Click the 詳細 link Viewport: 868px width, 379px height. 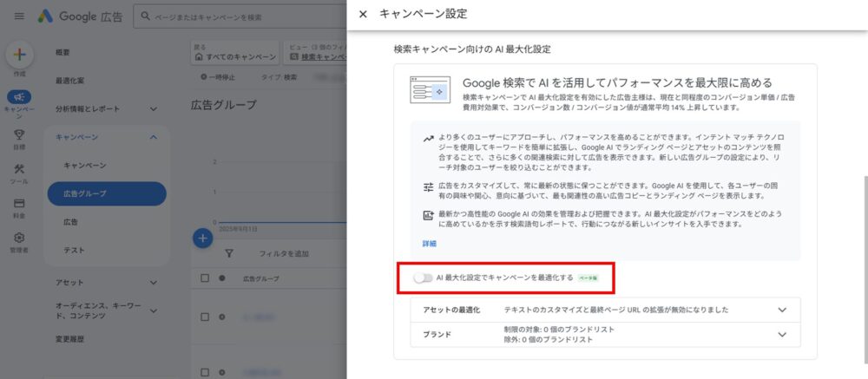(x=430, y=244)
